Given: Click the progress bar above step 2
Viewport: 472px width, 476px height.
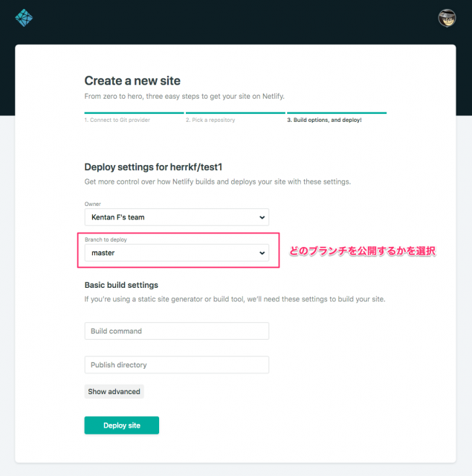Looking at the screenshot, I should (x=236, y=113).
